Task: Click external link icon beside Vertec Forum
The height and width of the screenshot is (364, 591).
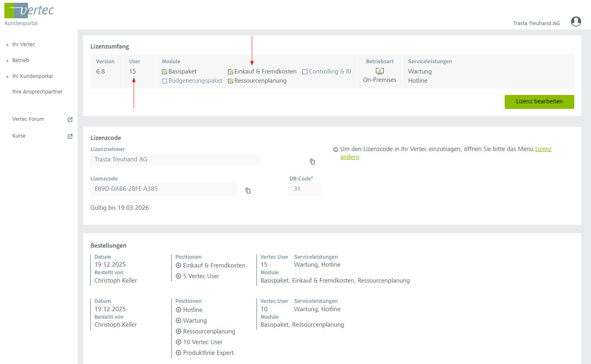Action: coord(70,120)
